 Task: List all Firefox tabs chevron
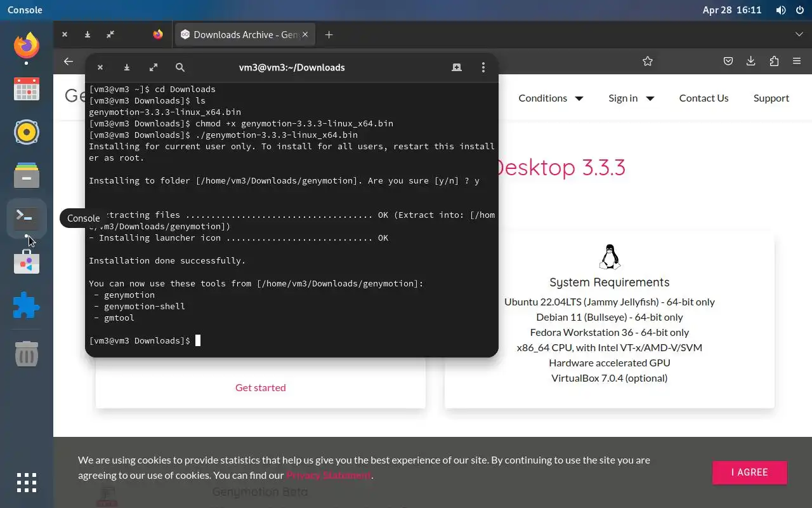(x=799, y=34)
